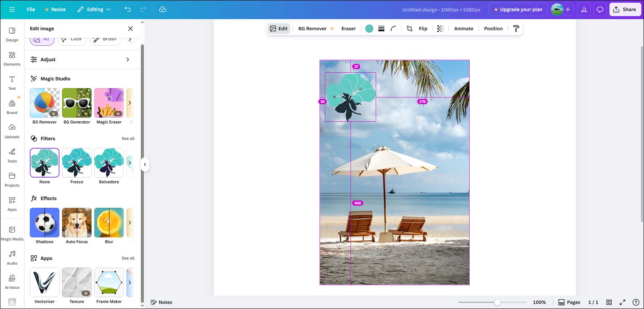This screenshot has height=309, width=644.
Task: Open the transparency checkerboard control
Action: coord(440,29)
